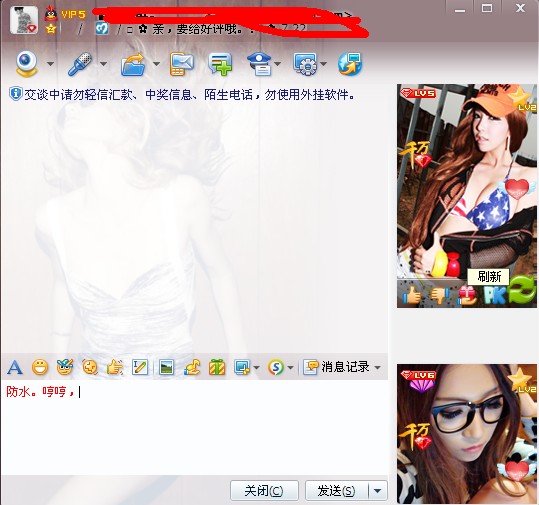This screenshot has width=539, height=505.
Task: Click the LV6 badge on bottom QQ show
Action: click(x=418, y=375)
